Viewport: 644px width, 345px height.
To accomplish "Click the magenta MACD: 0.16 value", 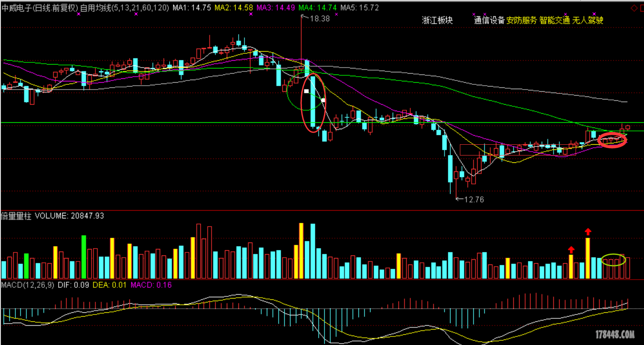I will click(x=151, y=285).
